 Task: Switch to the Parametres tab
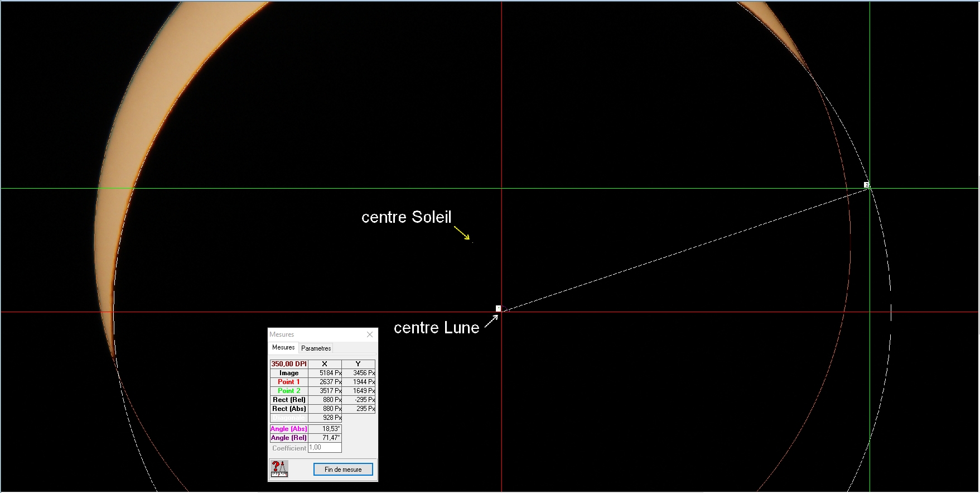[x=316, y=348]
